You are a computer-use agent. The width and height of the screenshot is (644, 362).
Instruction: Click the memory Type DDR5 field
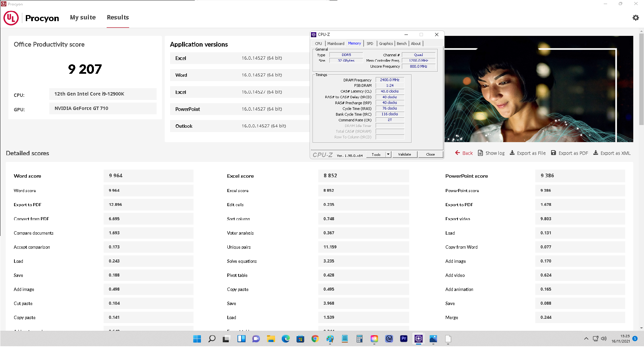pyautogui.click(x=346, y=55)
